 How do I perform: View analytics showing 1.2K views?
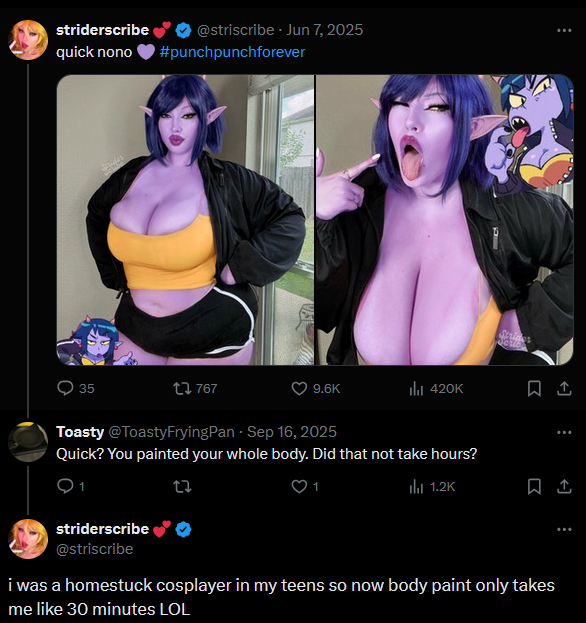click(432, 486)
